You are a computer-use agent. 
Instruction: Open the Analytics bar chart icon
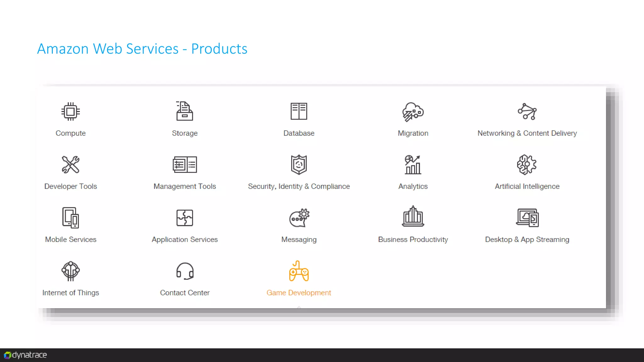pos(413,165)
